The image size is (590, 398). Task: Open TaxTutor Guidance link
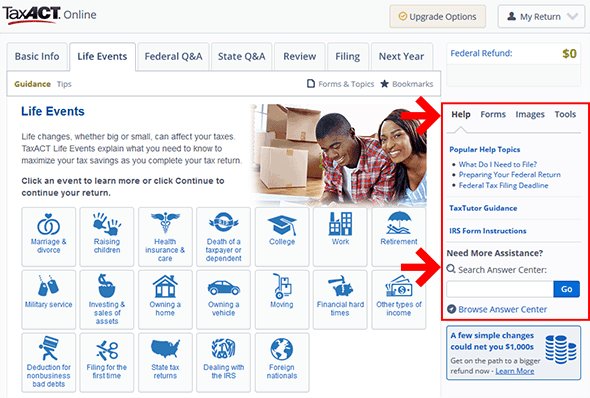click(483, 208)
